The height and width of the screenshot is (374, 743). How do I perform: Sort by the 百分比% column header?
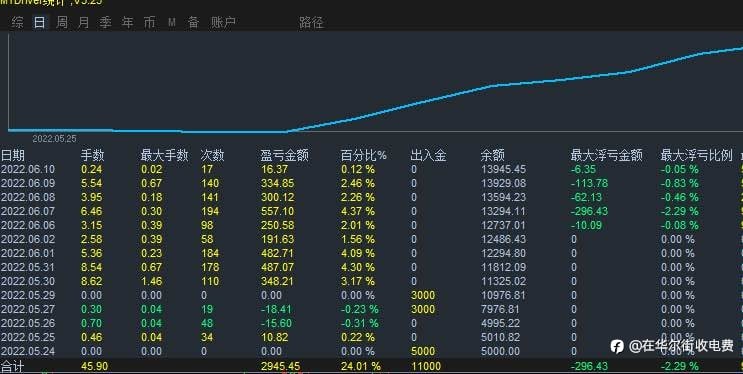click(364, 155)
